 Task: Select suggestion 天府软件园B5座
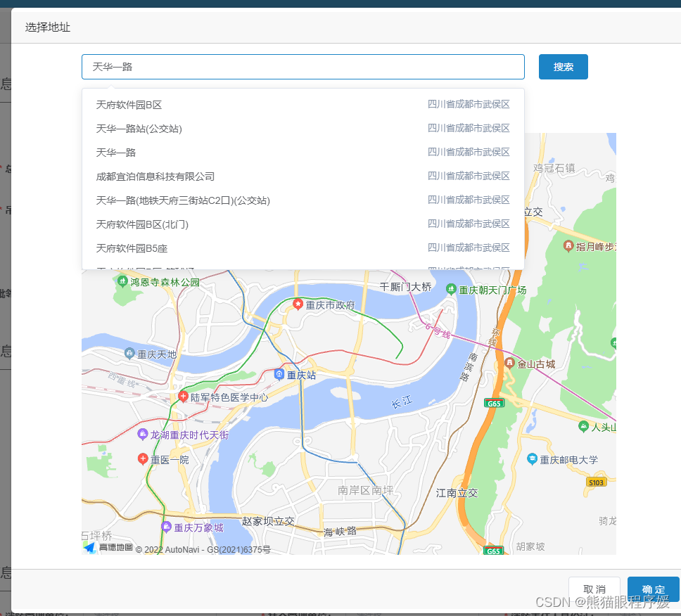pos(303,248)
